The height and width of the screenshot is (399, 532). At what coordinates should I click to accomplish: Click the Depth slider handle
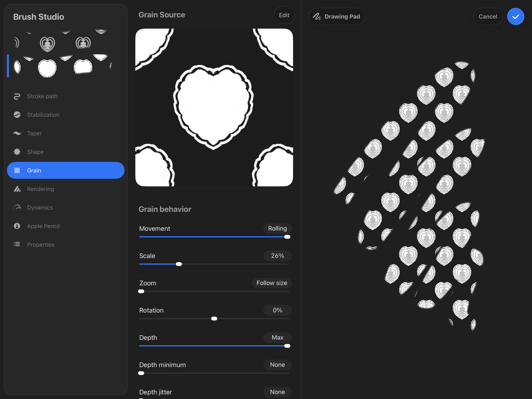(287, 346)
